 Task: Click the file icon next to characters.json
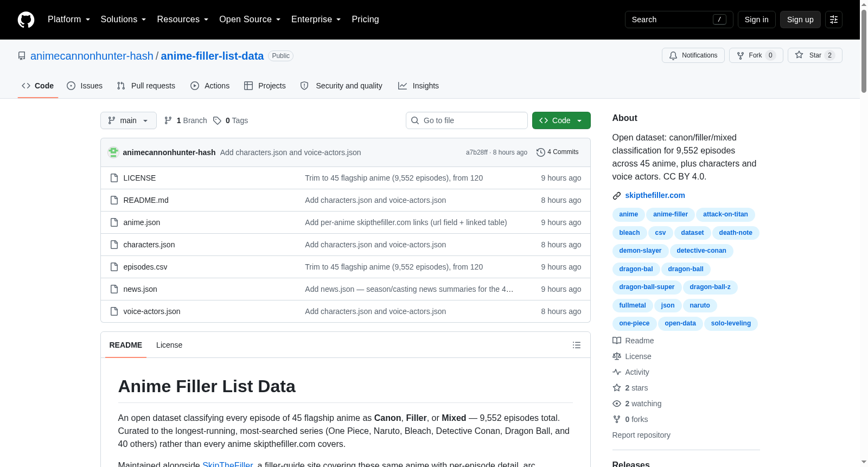114,245
